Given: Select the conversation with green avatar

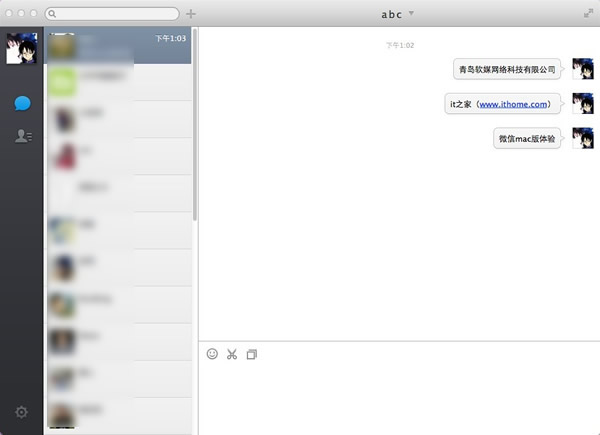Looking at the screenshot, I should pos(120,82).
